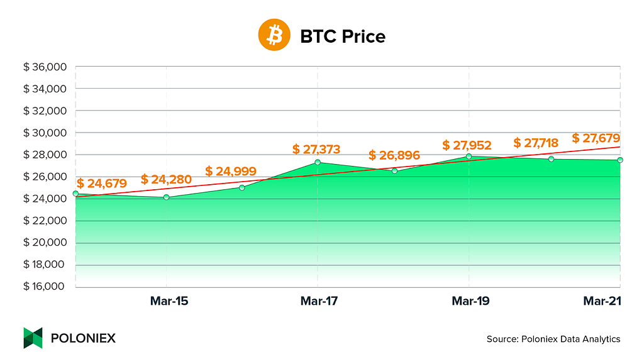Select the Mar-15 data point marker
The height and width of the screenshot is (362, 644).
[166, 197]
